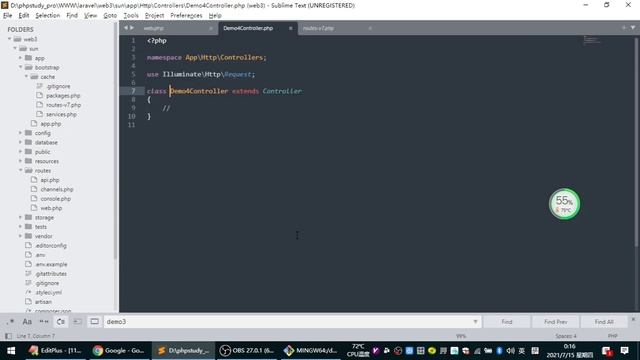Click the Find Prev button

(555, 322)
